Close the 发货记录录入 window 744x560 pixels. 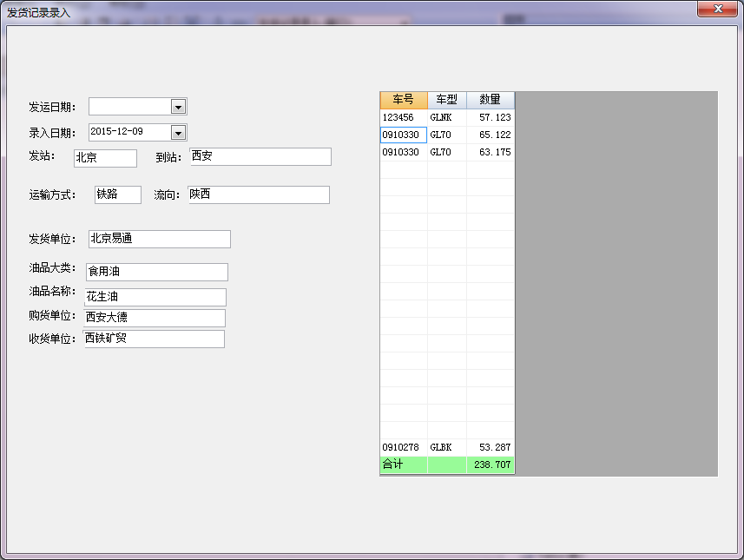point(717,9)
